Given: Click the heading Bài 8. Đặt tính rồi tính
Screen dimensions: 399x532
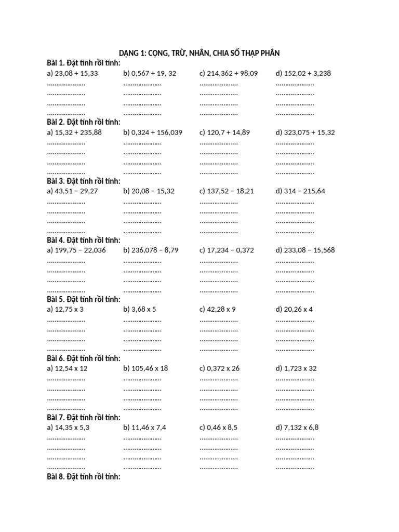Looking at the screenshot, I should point(84,477).
